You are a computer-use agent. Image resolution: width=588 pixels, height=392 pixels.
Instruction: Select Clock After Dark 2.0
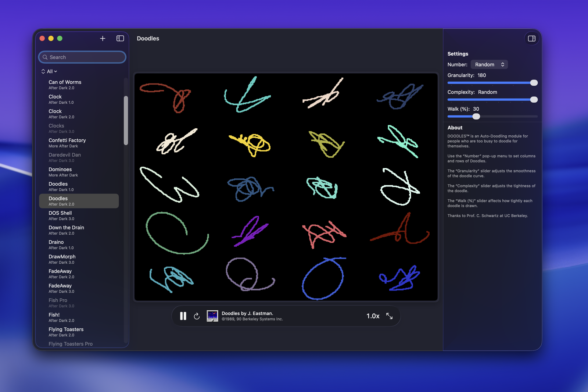click(x=79, y=114)
